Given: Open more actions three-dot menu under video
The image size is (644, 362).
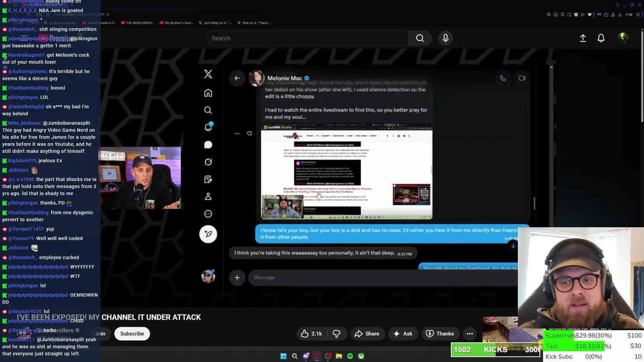Looking at the screenshot, I should pyautogui.click(x=469, y=334).
